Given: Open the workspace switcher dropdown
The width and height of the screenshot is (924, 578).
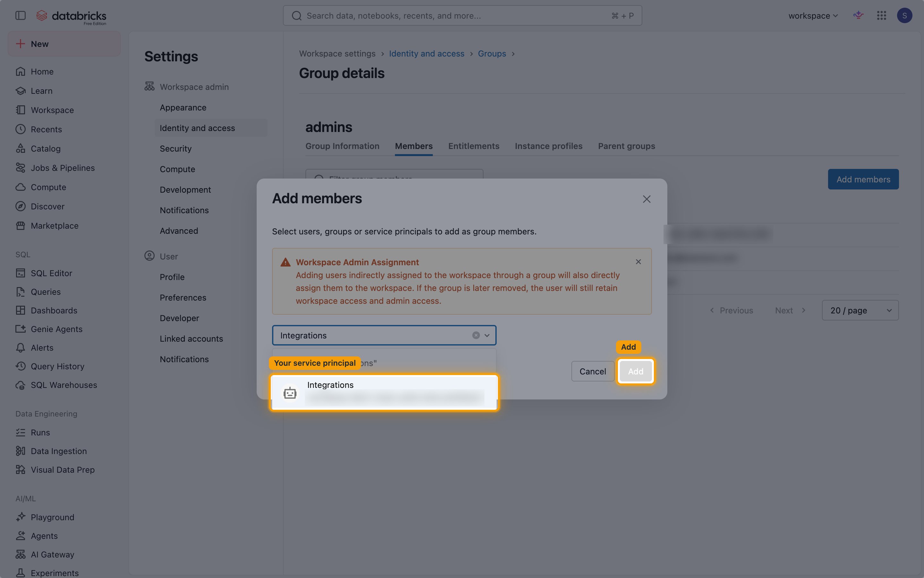Looking at the screenshot, I should pyautogui.click(x=813, y=16).
